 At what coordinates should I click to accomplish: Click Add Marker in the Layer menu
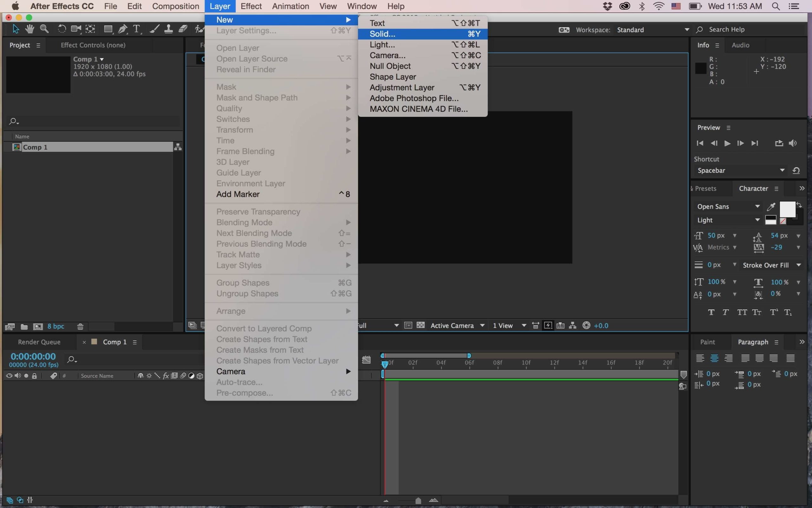tap(281, 194)
